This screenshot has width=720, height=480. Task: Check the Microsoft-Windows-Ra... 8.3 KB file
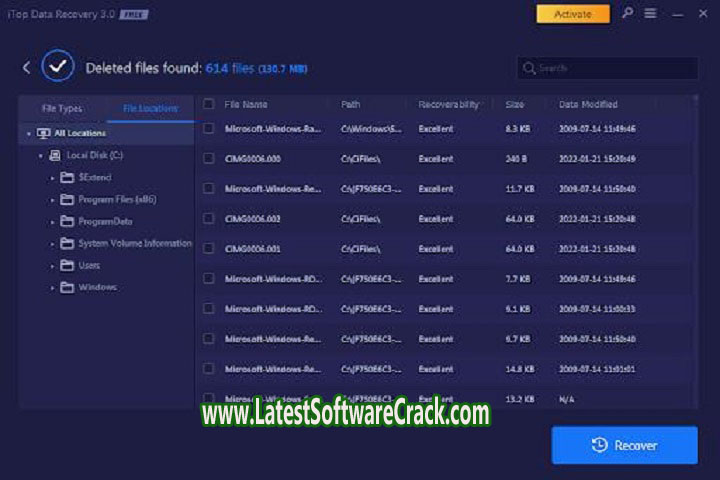coord(208,129)
